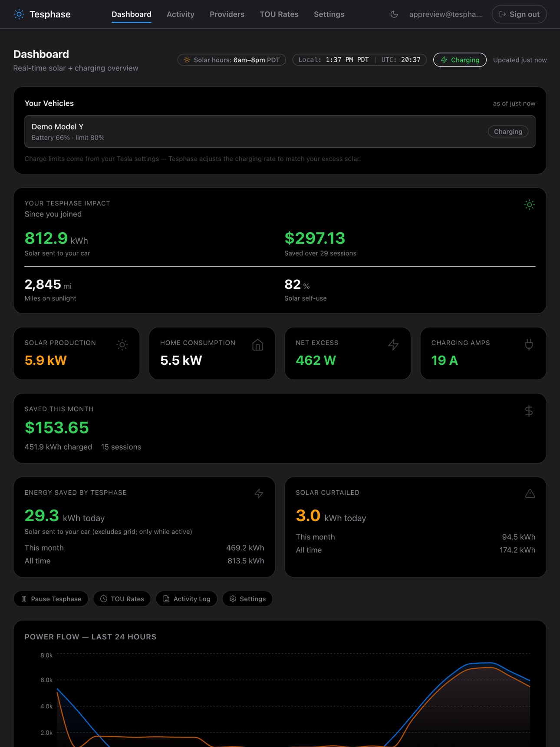Click the $297.13 saved amount
This screenshot has height=747, width=560.
pos(315,238)
